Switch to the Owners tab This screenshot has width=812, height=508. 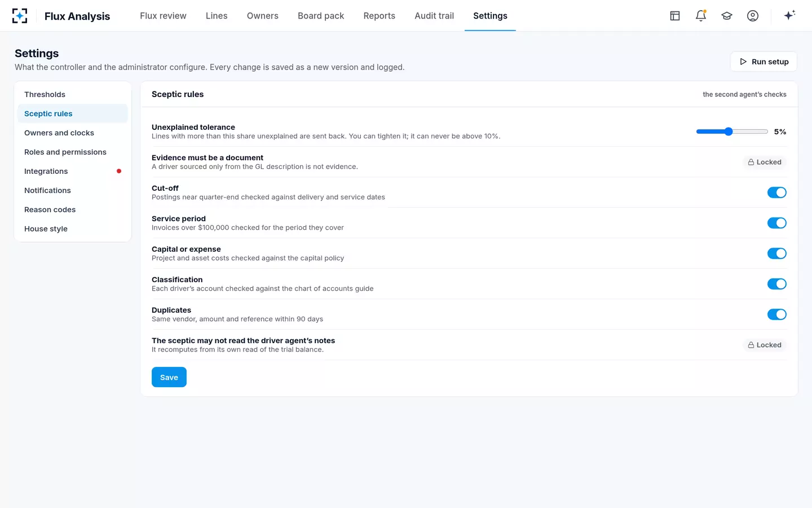point(263,16)
